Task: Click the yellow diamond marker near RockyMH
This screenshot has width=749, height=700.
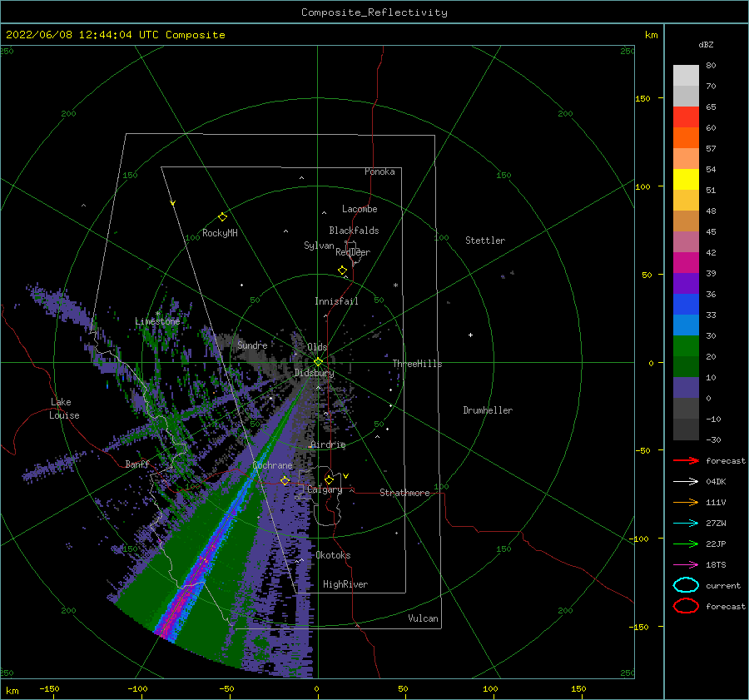Action: point(222,217)
